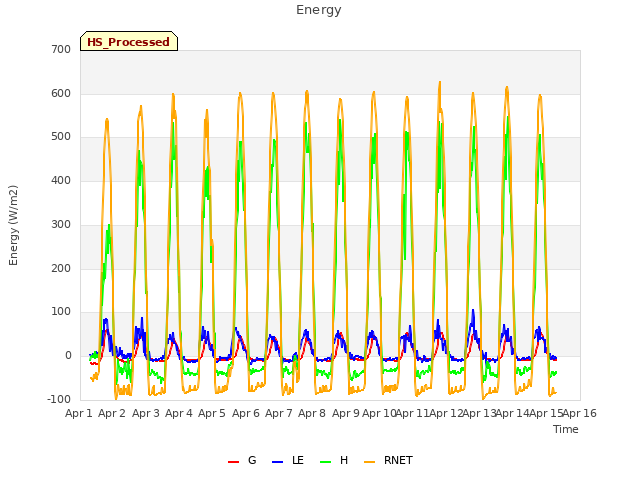This screenshot has width=640, height=480.
Task: Click the Apr 6 x-axis tick label
Action: click(x=246, y=413)
